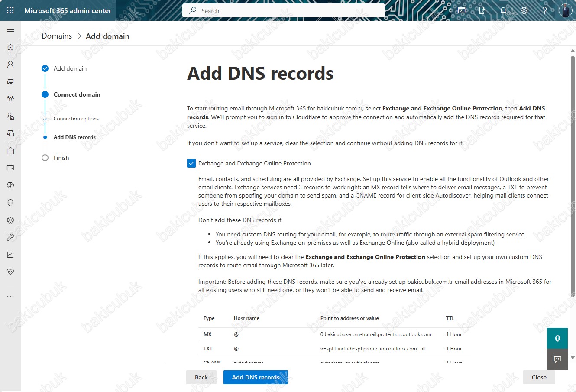Click the Type column header
The height and width of the screenshot is (392, 576).
[x=209, y=318]
